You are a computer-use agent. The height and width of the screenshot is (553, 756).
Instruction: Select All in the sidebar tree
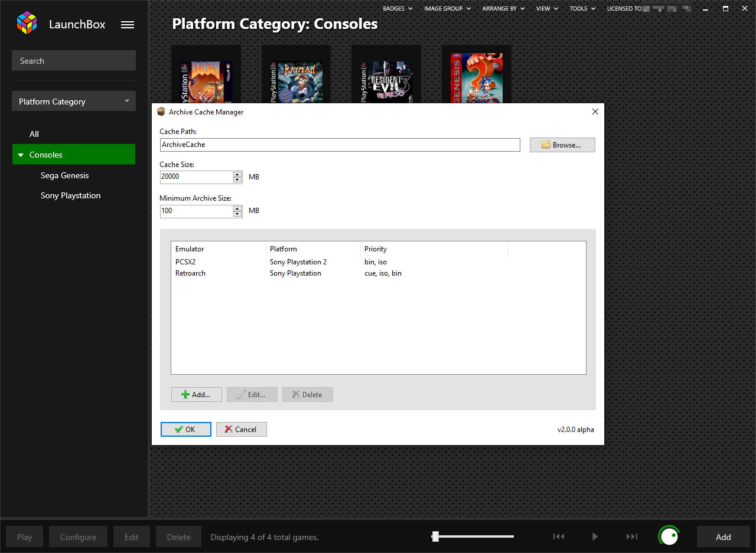[34, 134]
